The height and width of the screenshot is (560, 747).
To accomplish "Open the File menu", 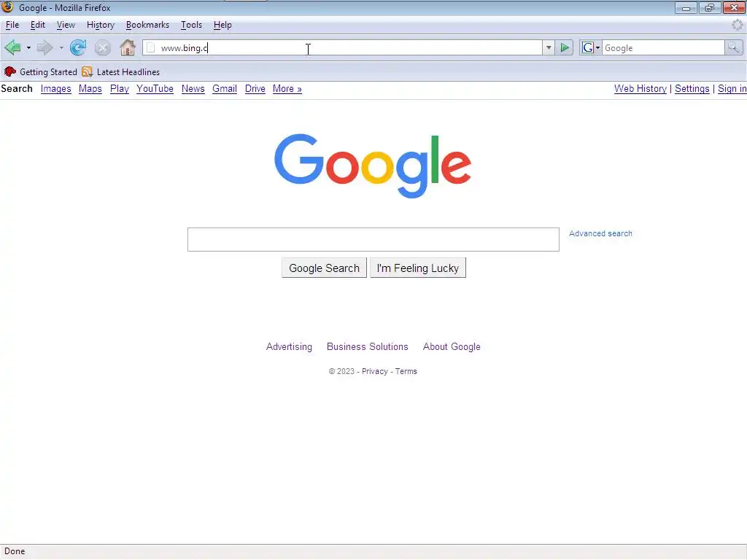I will [x=12, y=25].
